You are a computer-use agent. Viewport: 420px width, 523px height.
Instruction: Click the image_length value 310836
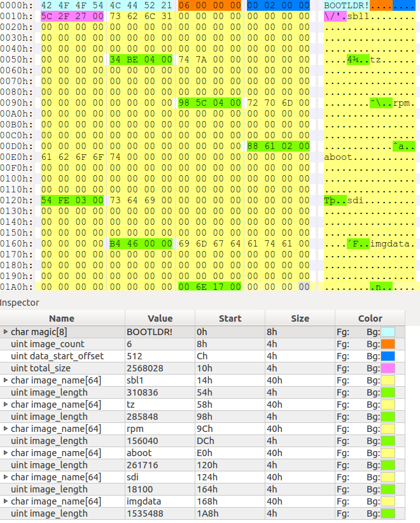tap(142, 392)
